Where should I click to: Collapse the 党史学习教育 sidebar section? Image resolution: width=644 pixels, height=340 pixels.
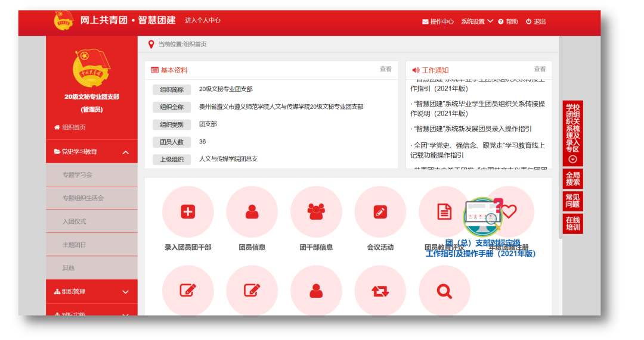(x=125, y=152)
